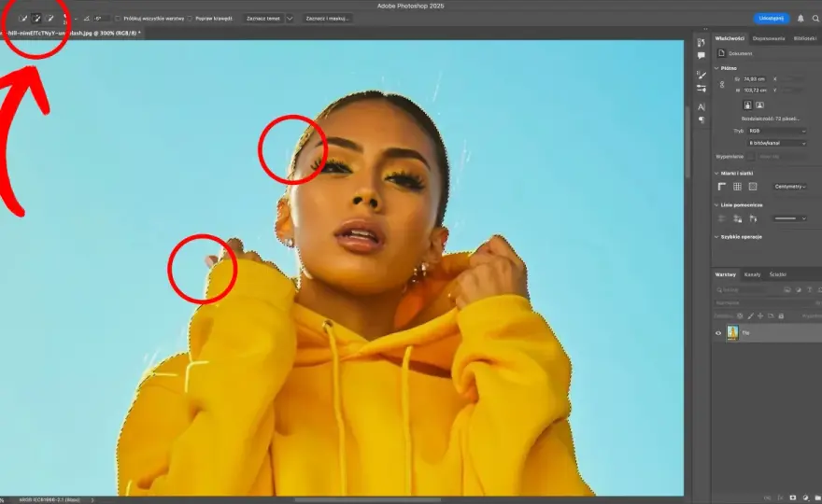Collapse the Miarki i siatki section
Viewport: 822px width, 504px height.
[x=716, y=174]
